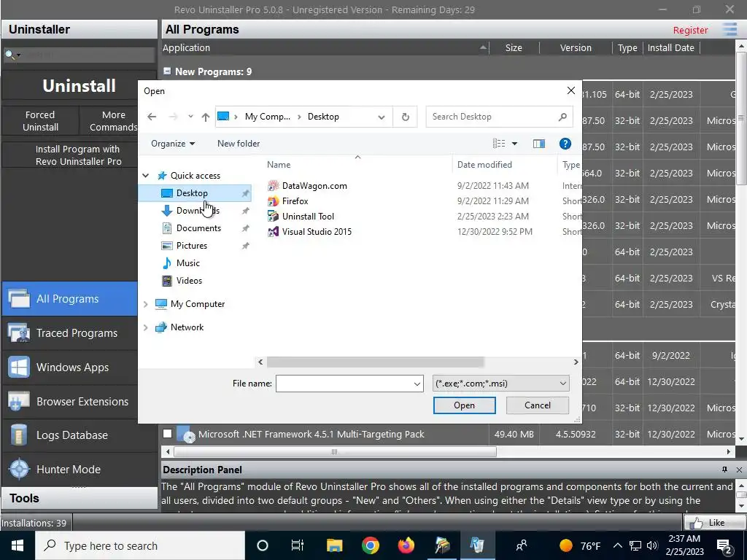Select Documents in Quick access

click(198, 228)
